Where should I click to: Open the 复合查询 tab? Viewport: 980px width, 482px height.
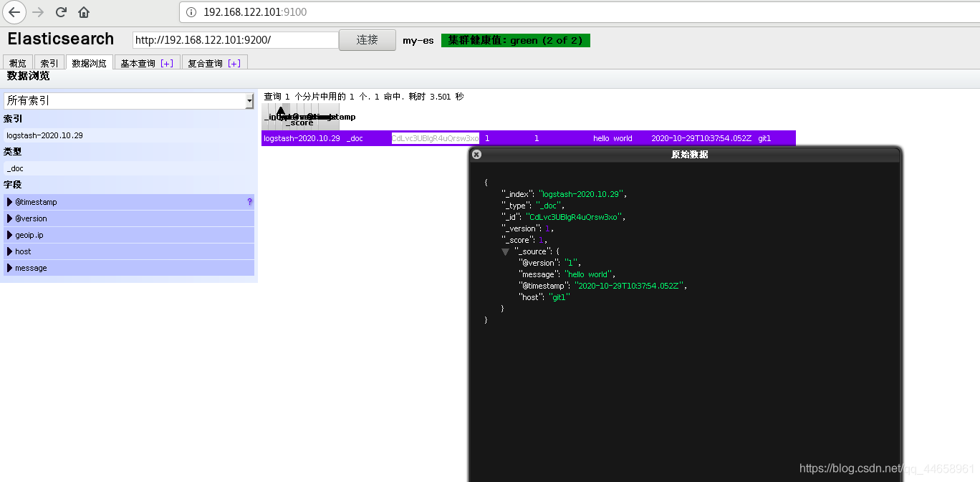click(205, 63)
